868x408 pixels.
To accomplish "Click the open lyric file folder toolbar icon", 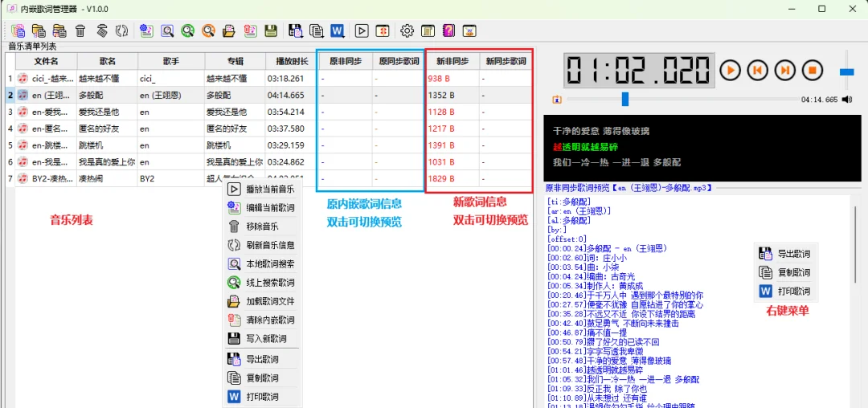I will pos(229,31).
